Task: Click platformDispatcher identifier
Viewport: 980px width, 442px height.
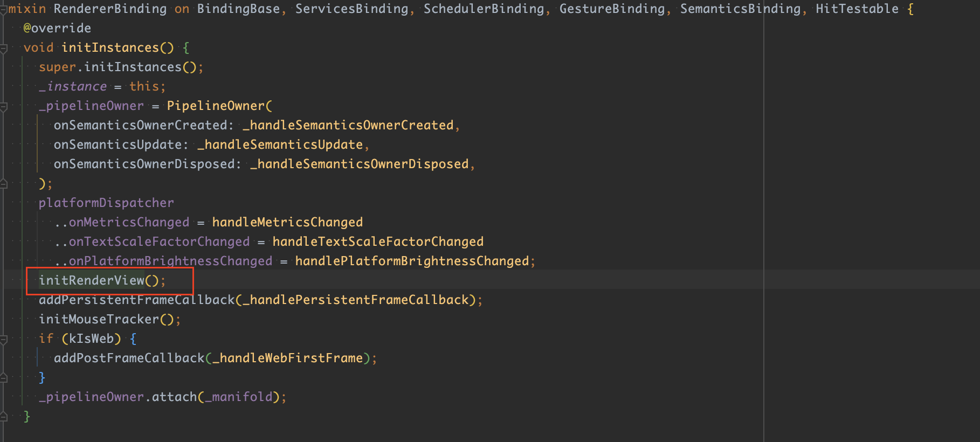Action: (x=106, y=203)
